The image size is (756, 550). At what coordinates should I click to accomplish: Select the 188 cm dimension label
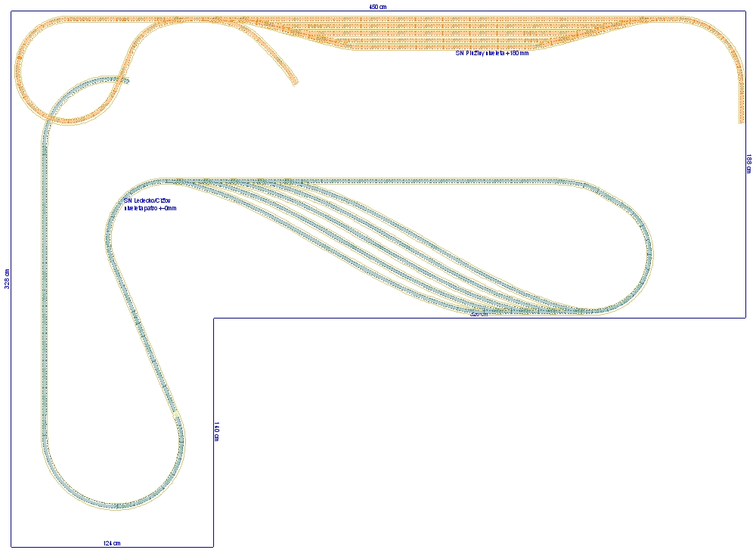748,163
